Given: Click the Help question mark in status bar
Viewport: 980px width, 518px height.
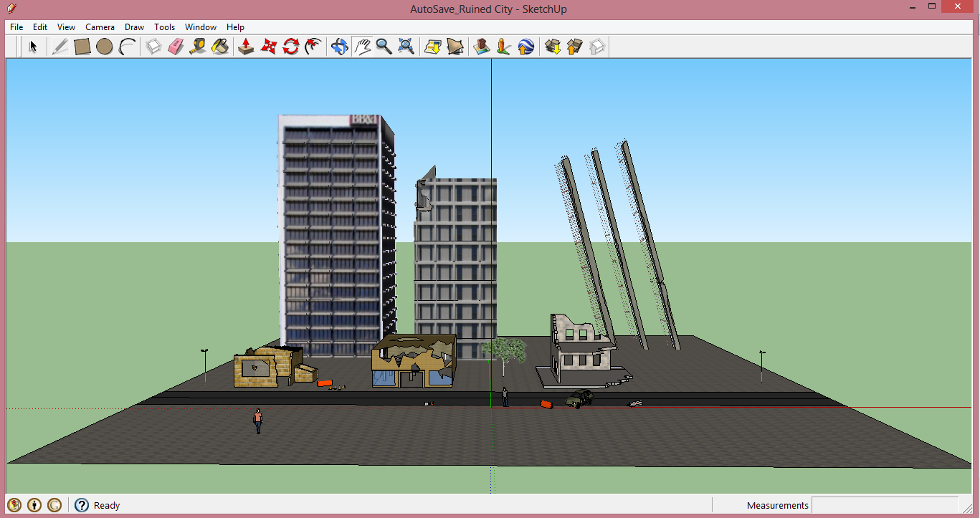Looking at the screenshot, I should (x=81, y=504).
